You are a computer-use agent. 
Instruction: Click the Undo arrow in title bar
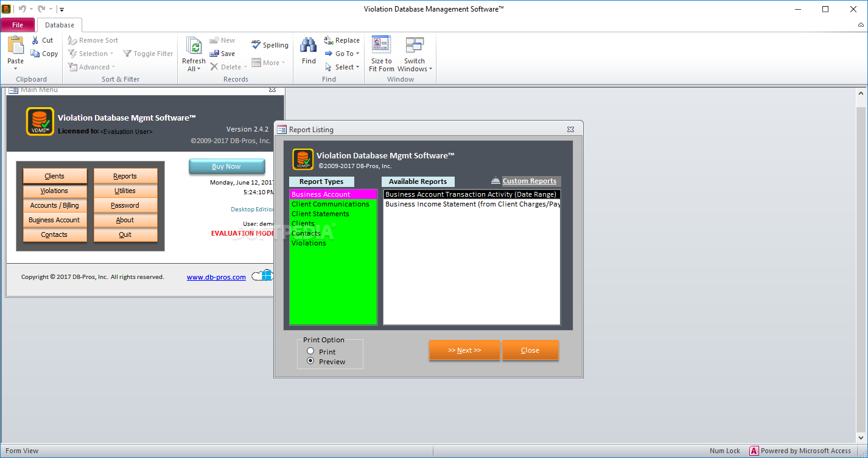(23, 9)
